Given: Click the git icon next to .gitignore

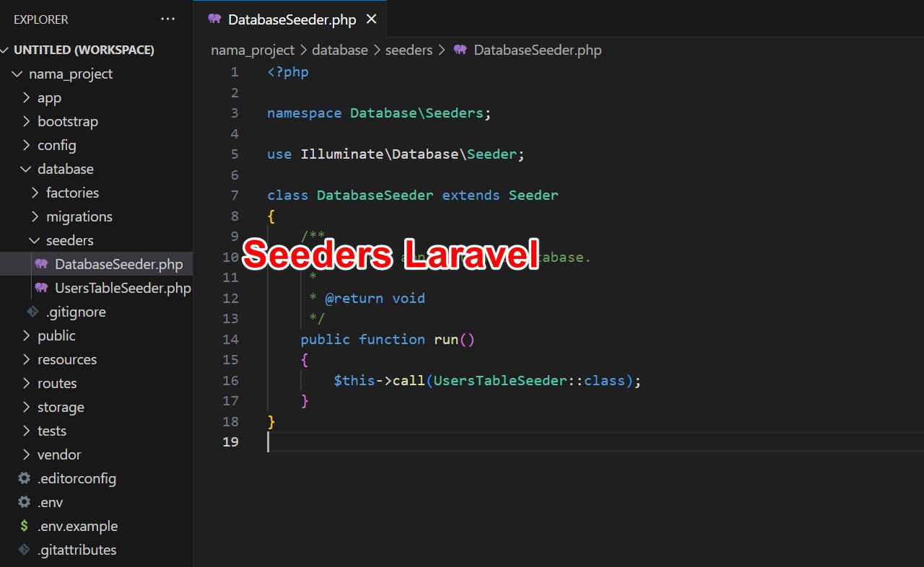Looking at the screenshot, I should (32, 312).
